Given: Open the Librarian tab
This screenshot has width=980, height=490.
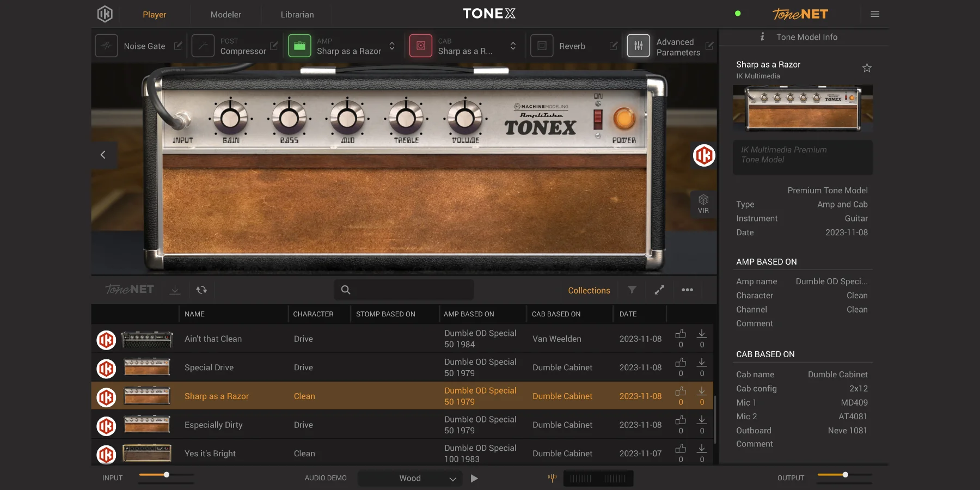Looking at the screenshot, I should [x=296, y=15].
